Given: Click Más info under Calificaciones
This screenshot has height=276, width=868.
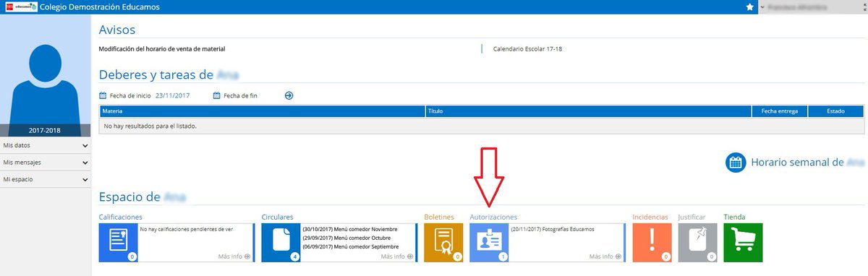Looking at the screenshot, I should point(234,256).
